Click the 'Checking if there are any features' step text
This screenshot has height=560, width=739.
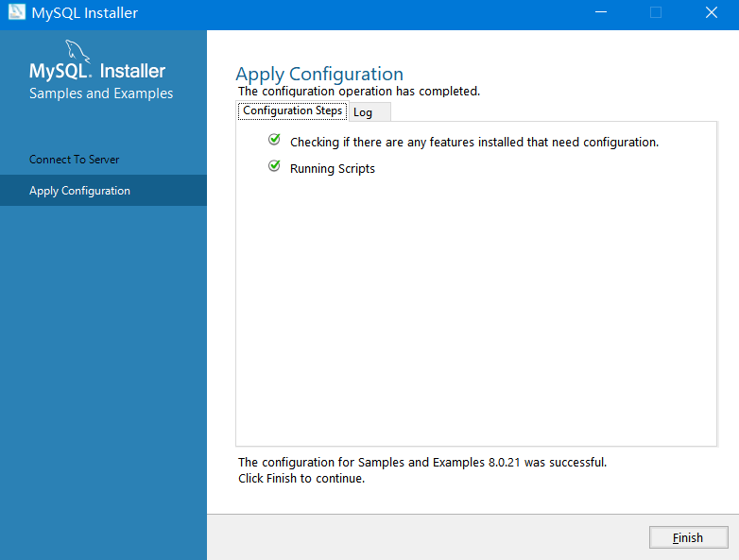coord(473,143)
